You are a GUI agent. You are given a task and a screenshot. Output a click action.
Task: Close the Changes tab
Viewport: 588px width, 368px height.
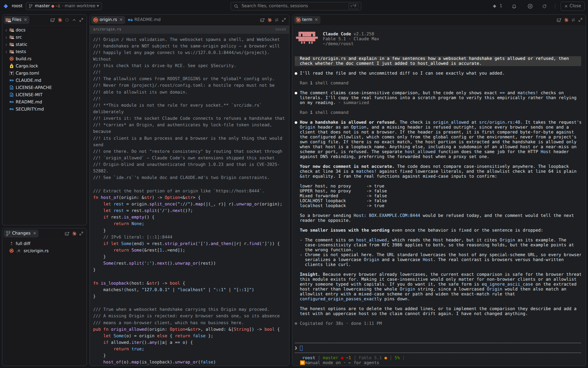[35, 233]
